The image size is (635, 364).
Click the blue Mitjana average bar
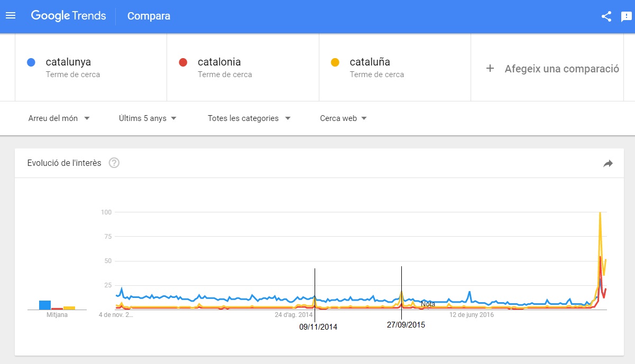44,304
